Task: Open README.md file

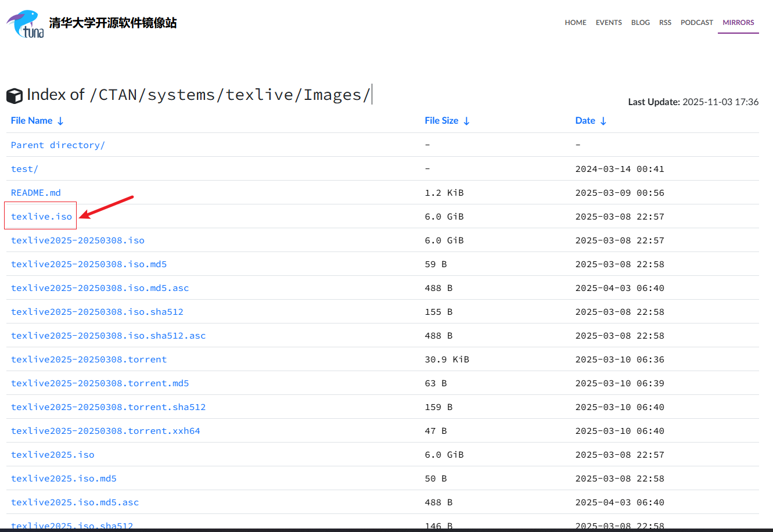Action: coord(36,193)
